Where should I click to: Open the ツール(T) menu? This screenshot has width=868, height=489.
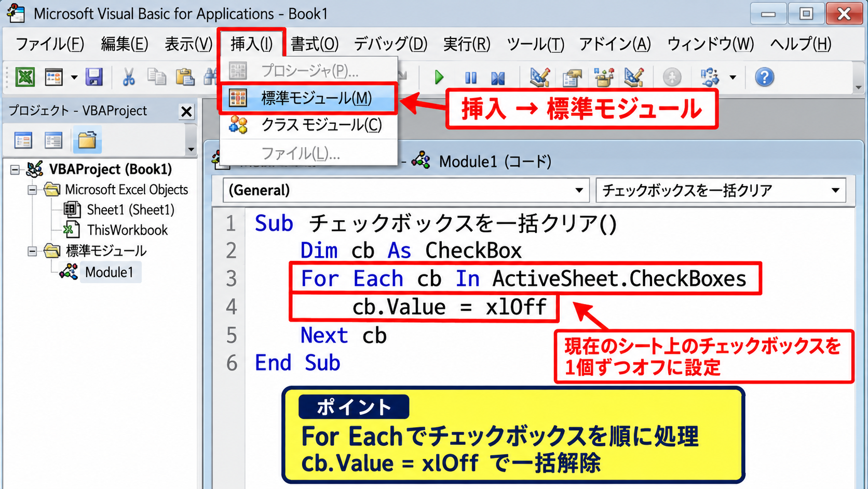click(x=535, y=44)
